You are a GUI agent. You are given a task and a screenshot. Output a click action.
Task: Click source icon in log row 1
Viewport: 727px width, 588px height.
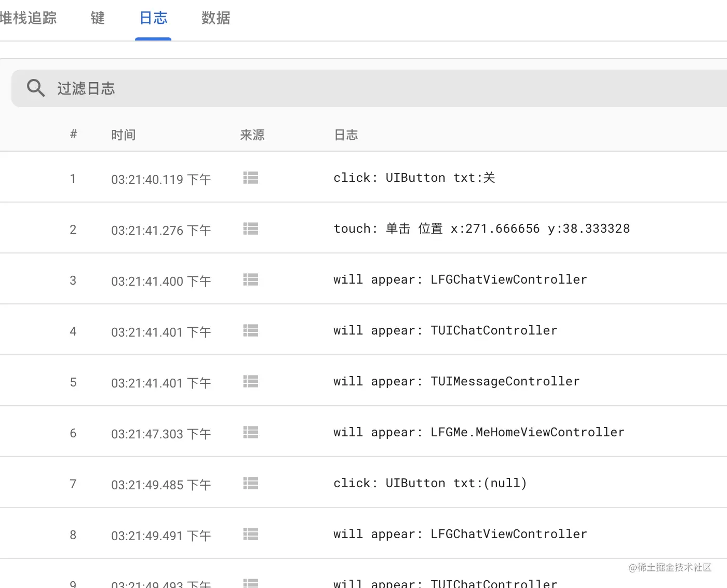tap(251, 178)
